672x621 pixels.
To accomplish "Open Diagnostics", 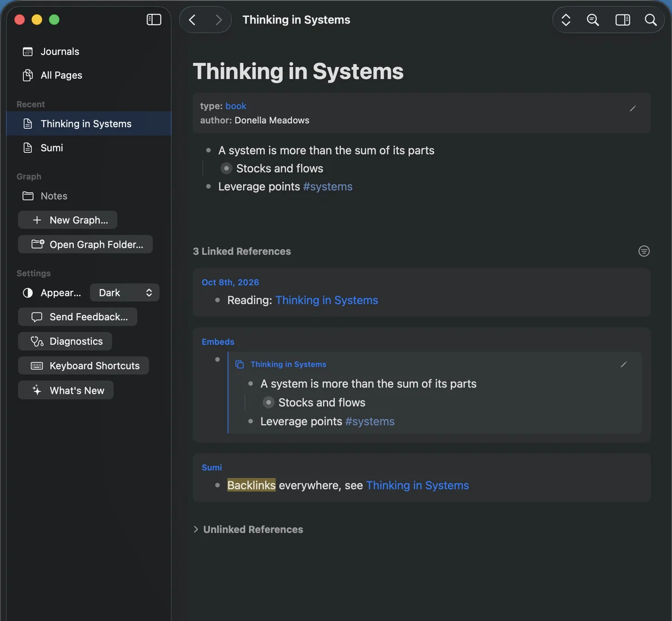I will 65,341.
